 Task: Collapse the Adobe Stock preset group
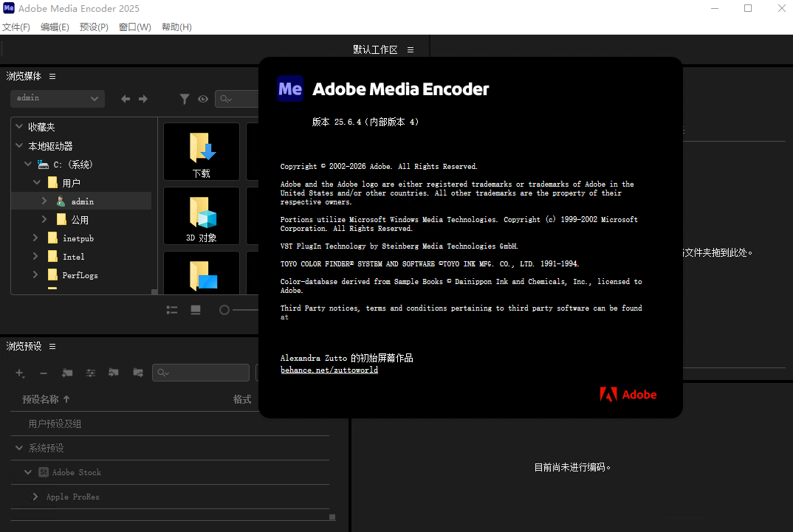[28, 472]
